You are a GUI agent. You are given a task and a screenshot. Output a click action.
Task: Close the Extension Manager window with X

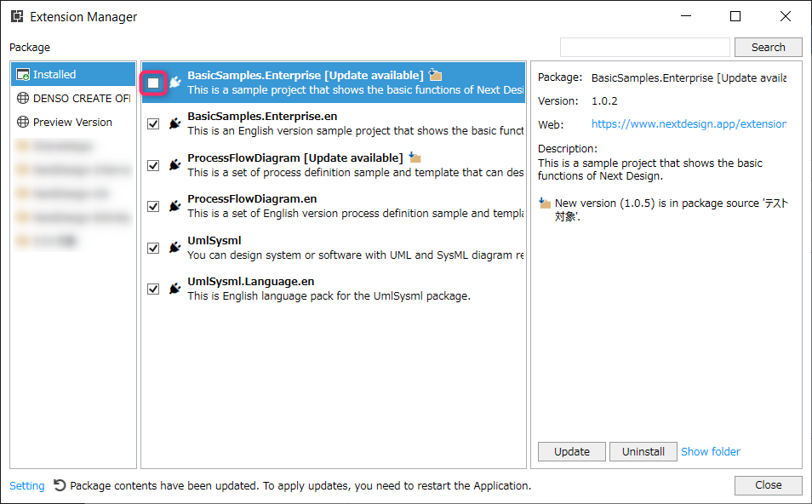785,16
